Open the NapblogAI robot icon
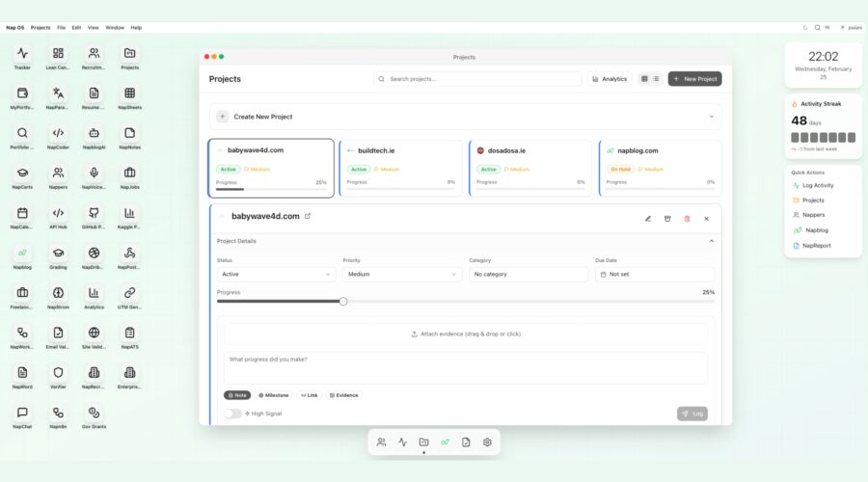 pyautogui.click(x=95, y=133)
